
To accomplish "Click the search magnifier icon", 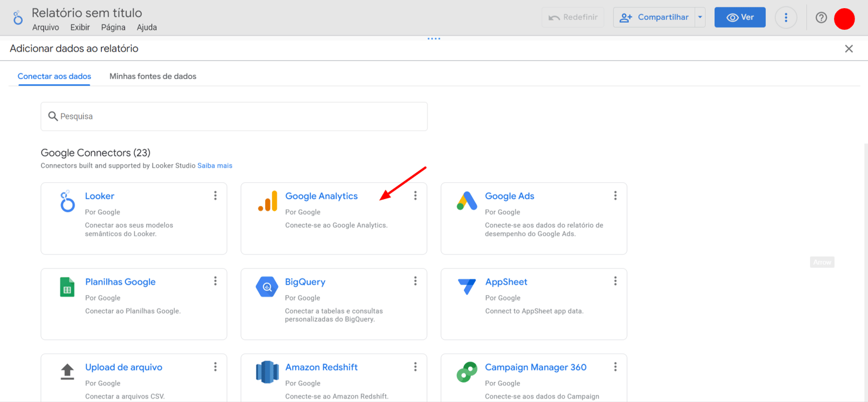I will (53, 117).
